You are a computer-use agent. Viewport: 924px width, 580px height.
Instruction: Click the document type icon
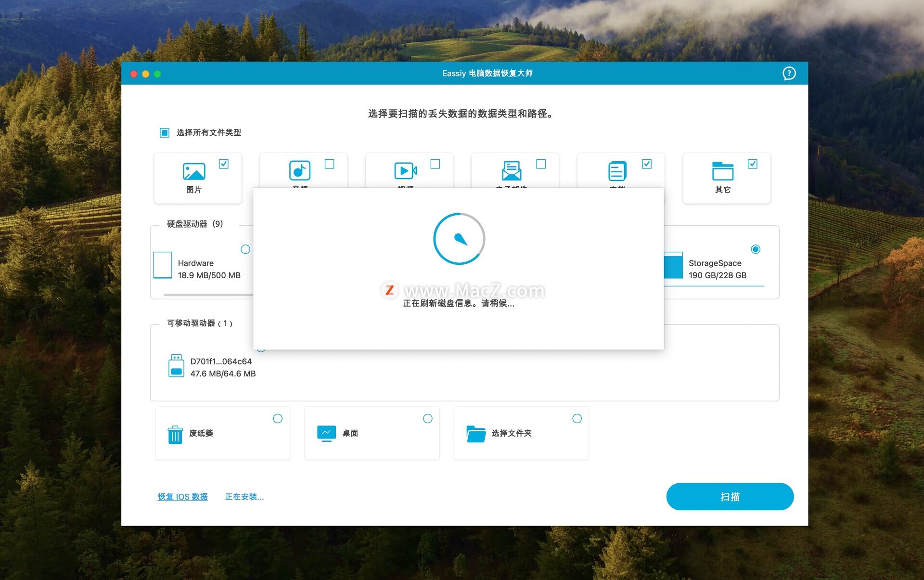pos(617,171)
